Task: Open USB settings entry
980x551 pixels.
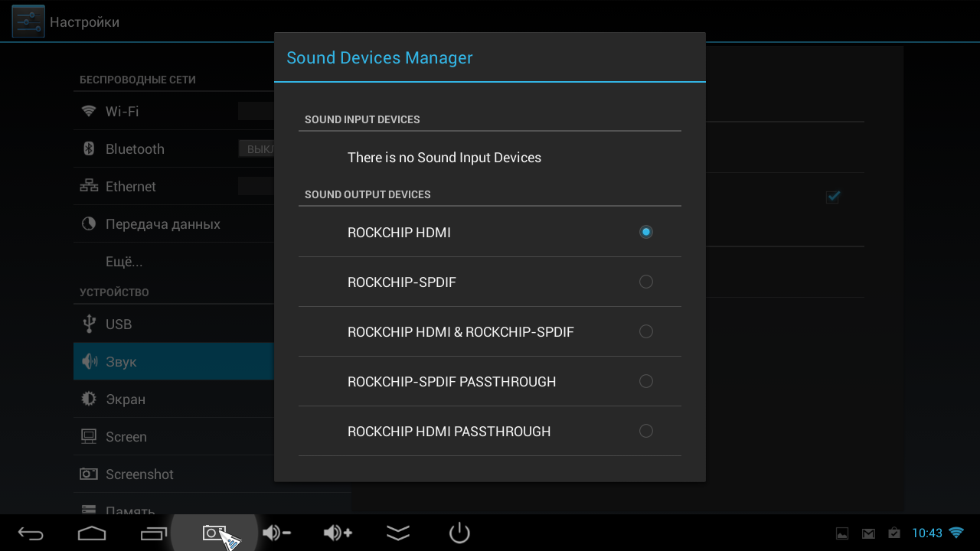Action: (174, 324)
